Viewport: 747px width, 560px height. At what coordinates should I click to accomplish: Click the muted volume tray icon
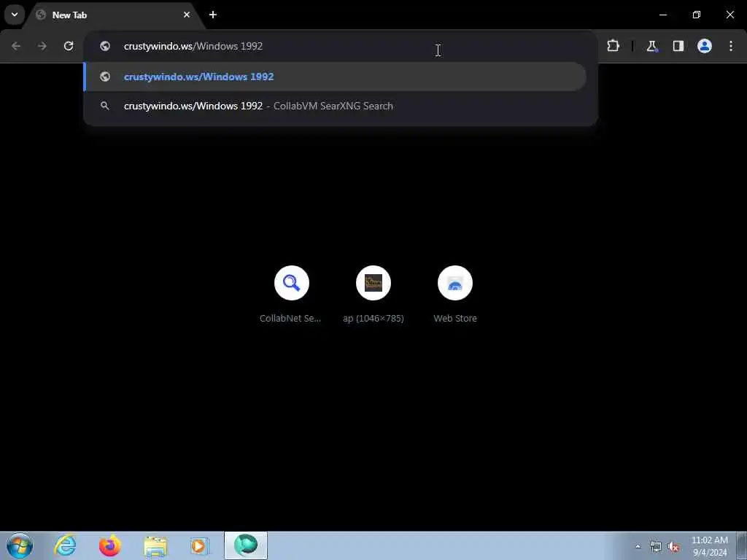tap(673, 547)
